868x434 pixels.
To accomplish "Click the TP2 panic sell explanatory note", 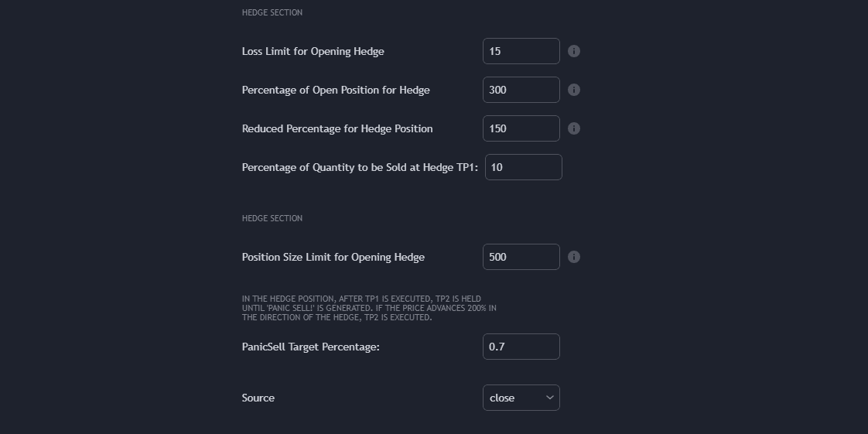I will pos(369,308).
